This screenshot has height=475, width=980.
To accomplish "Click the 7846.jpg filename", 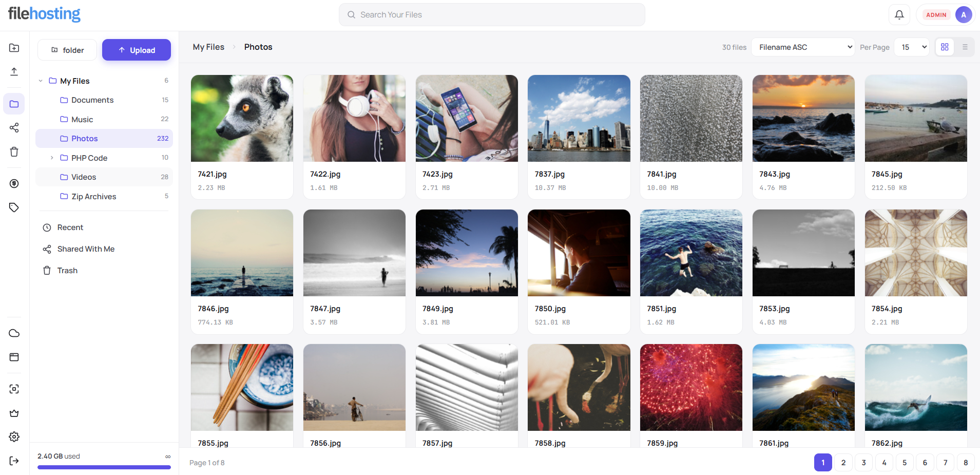I will point(213,309).
